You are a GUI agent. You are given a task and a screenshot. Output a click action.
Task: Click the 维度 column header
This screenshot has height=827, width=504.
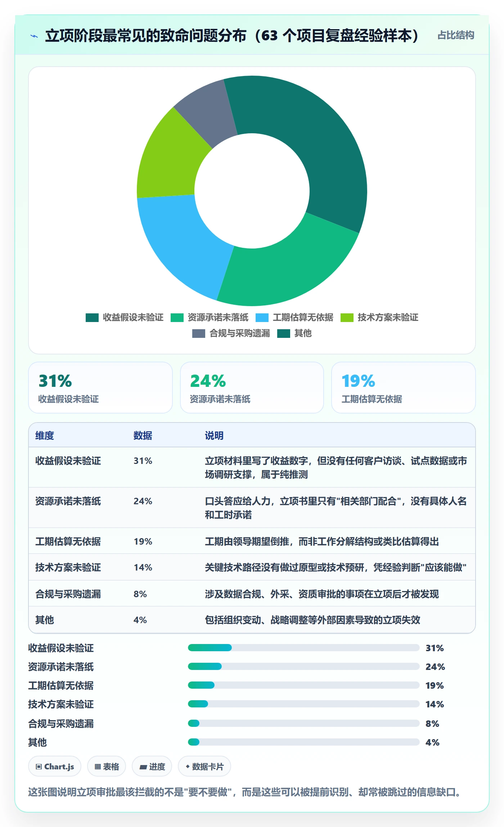pyautogui.click(x=45, y=435)
